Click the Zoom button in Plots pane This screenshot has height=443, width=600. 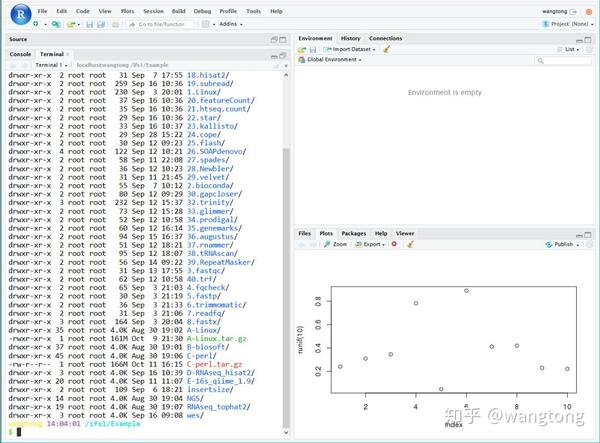coord(335,244)
